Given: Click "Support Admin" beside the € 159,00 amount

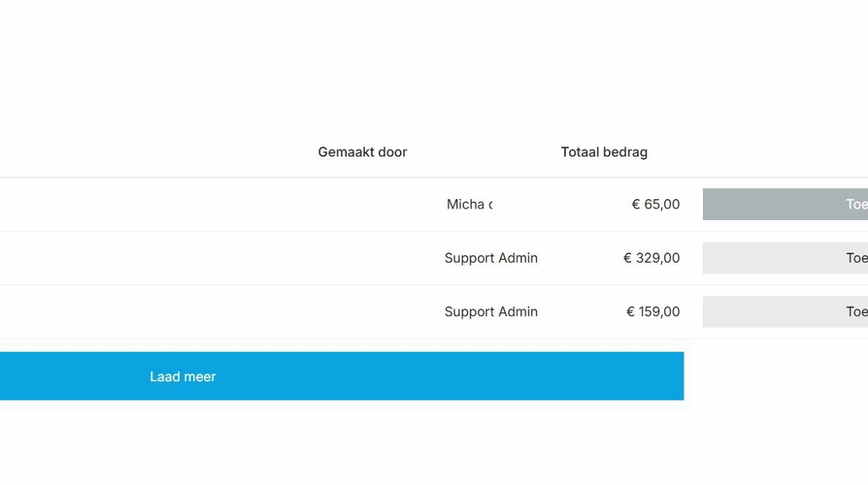Looking at the screenshot, I should tap(491, 311).
